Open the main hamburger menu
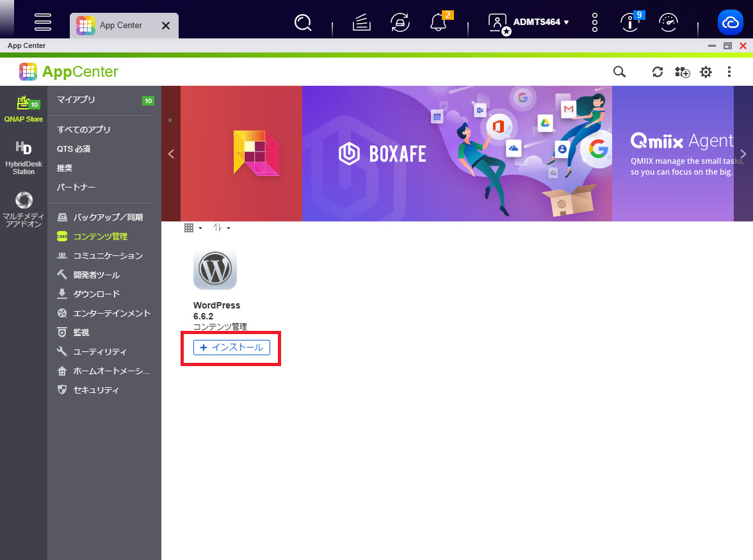This screenshot has height=560, width=753. pyautogui.click(x=43, y=22)
